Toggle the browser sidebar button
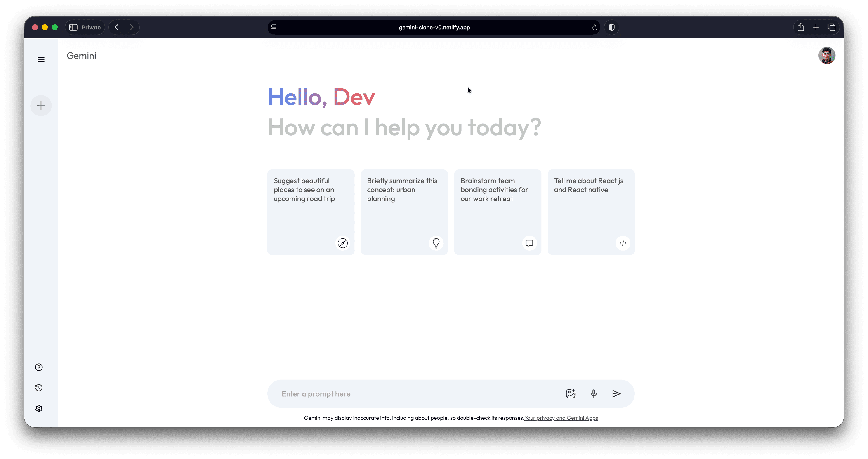Image resolution: width=868 pixels, height=459 pixels. coord(73,27)
